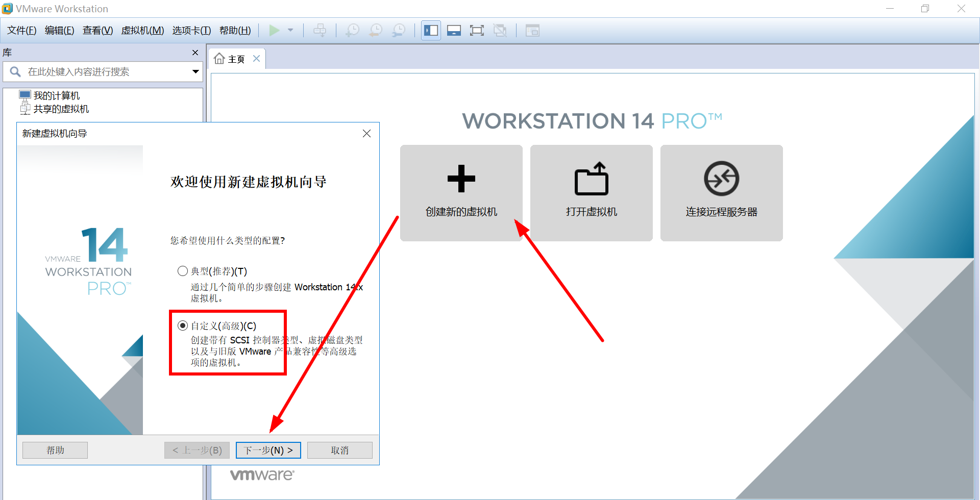Screen dimensions: 980x500
Task: Open the power options dropdown arrow
Action: tap(290, 31)
